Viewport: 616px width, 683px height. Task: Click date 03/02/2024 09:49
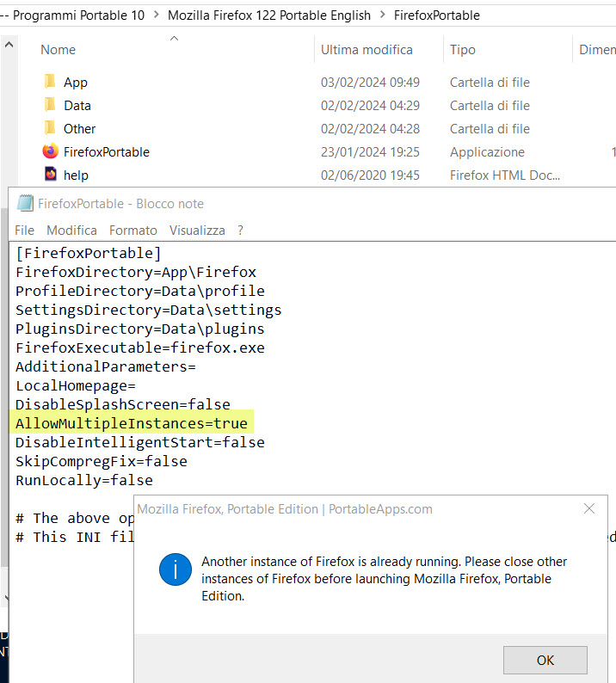click(x=370, y=83)
